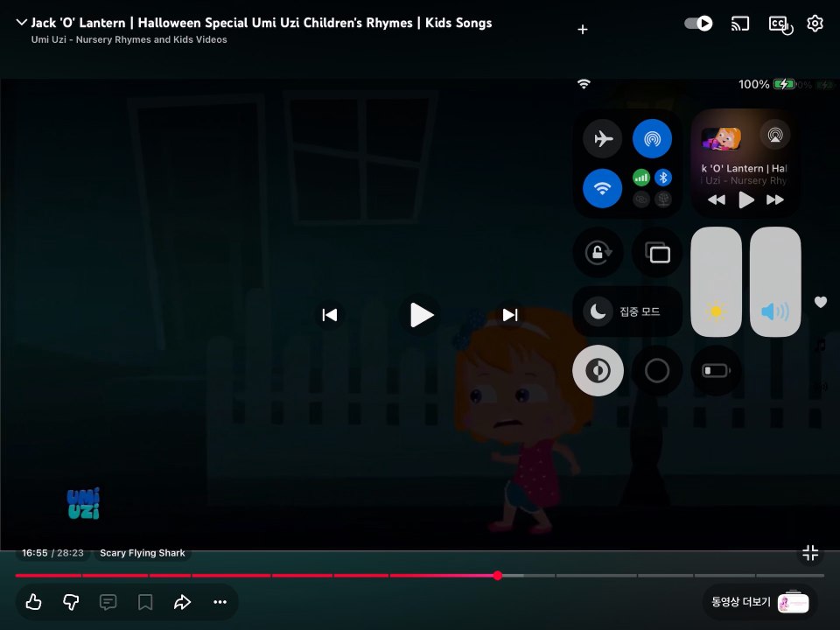Click the video title Jack 'O' Lantern

tap(262, 23)
